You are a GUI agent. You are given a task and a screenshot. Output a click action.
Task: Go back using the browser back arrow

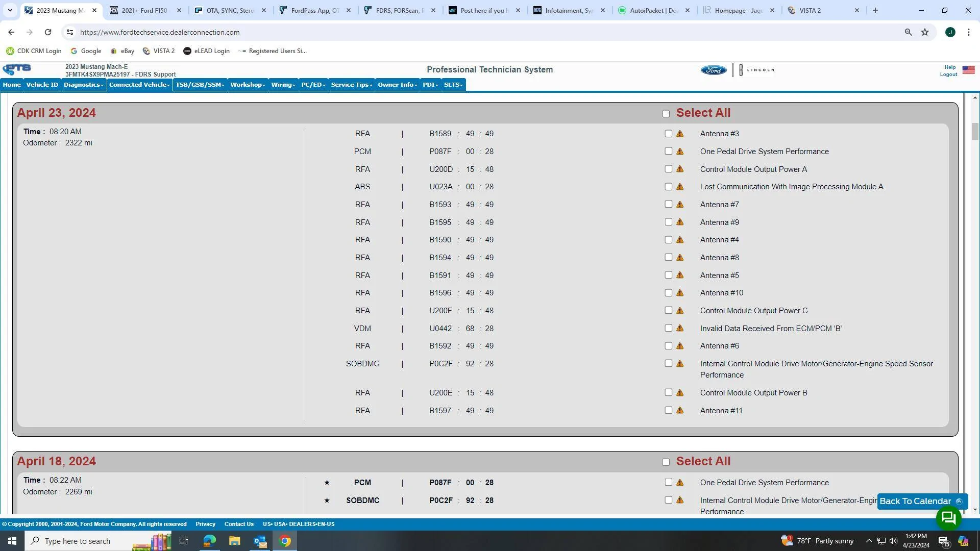click(11, 32)
